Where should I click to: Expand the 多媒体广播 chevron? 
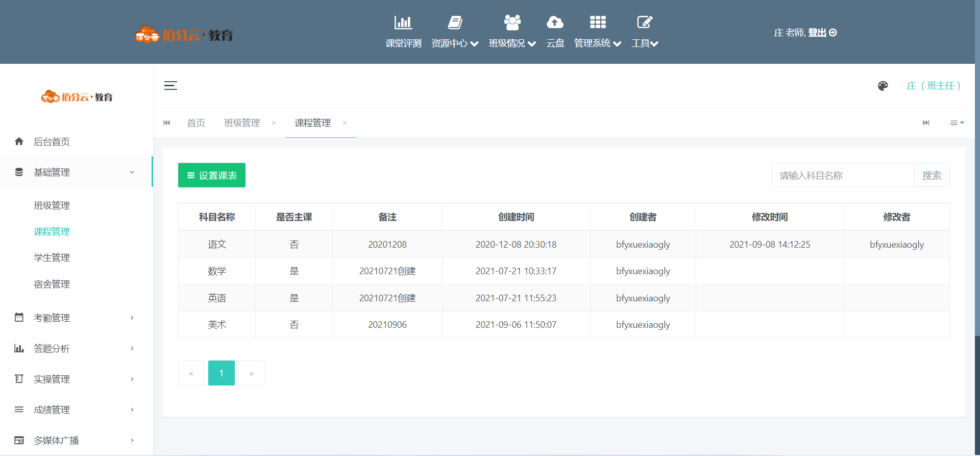pyautogui.click(x=132, y=440)
